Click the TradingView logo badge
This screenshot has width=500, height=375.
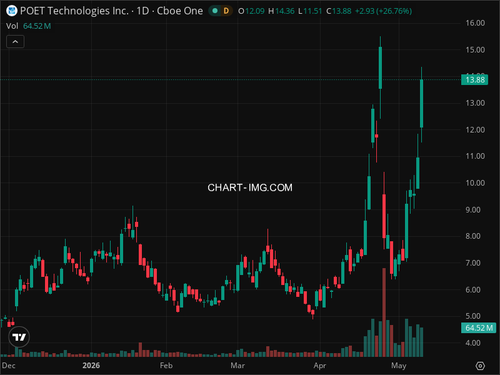(19, 337)
